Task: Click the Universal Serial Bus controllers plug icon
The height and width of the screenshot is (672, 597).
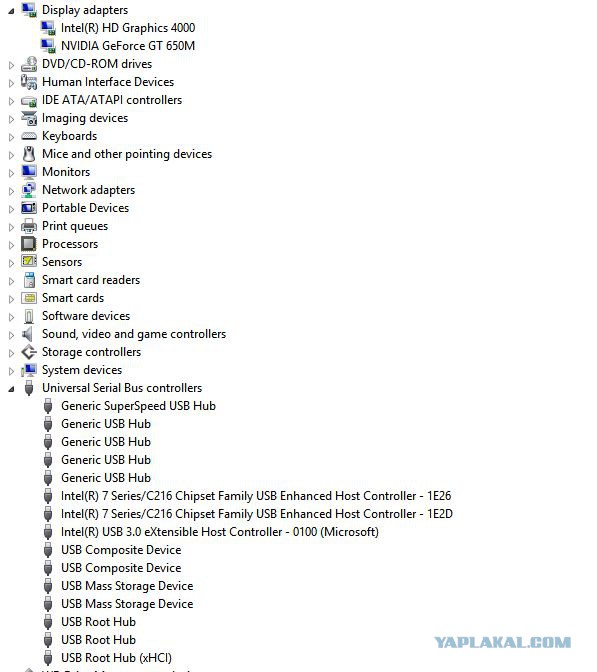Action: click(29, 388)
